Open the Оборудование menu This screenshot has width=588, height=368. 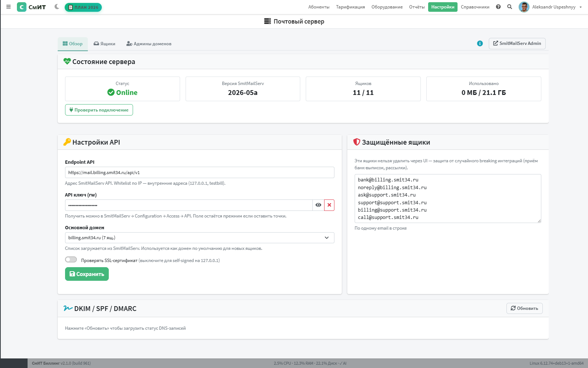point(387,7)
